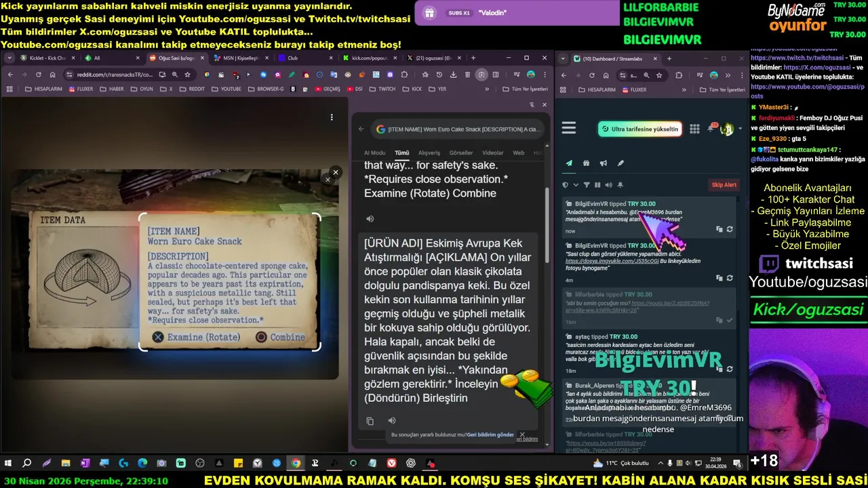Viewport: 868px width, 488px height.
Task: Dismiss the feedback prompt X
Action: click(x=521, y=434)
